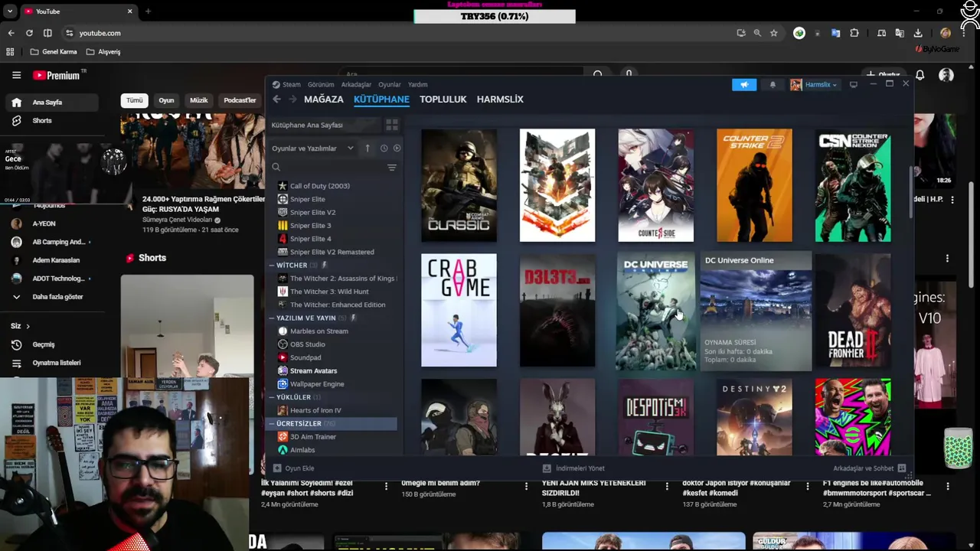Open Chrome downloads icon

(918, 33)
